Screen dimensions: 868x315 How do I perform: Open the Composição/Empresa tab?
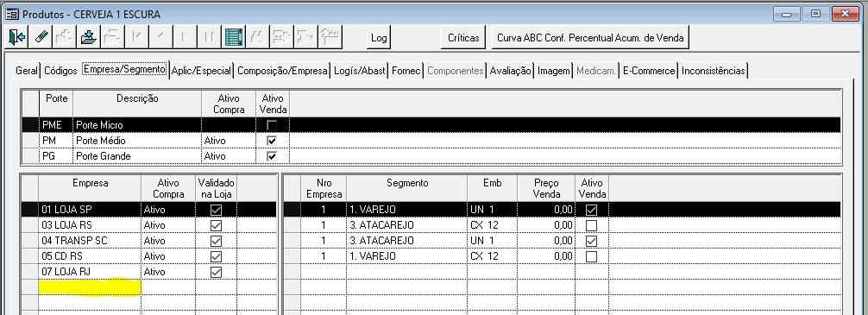coord(282,71)
